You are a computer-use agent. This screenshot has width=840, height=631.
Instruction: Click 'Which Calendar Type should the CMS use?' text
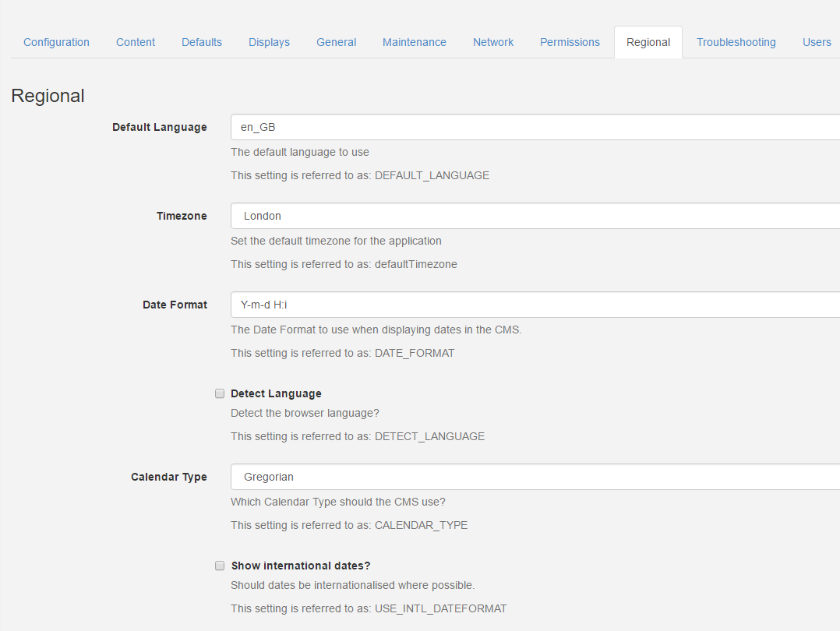pos(338,502)
